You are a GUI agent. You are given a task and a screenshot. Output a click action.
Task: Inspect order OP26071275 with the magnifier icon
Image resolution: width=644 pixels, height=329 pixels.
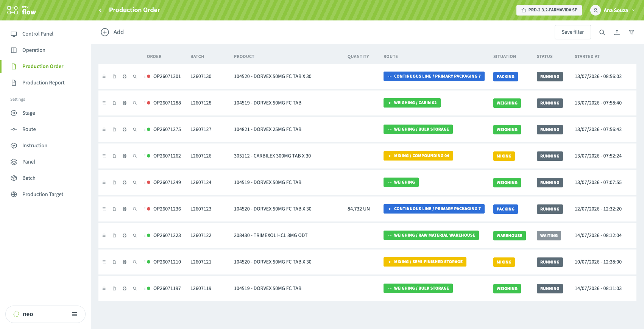coord(135,129)
